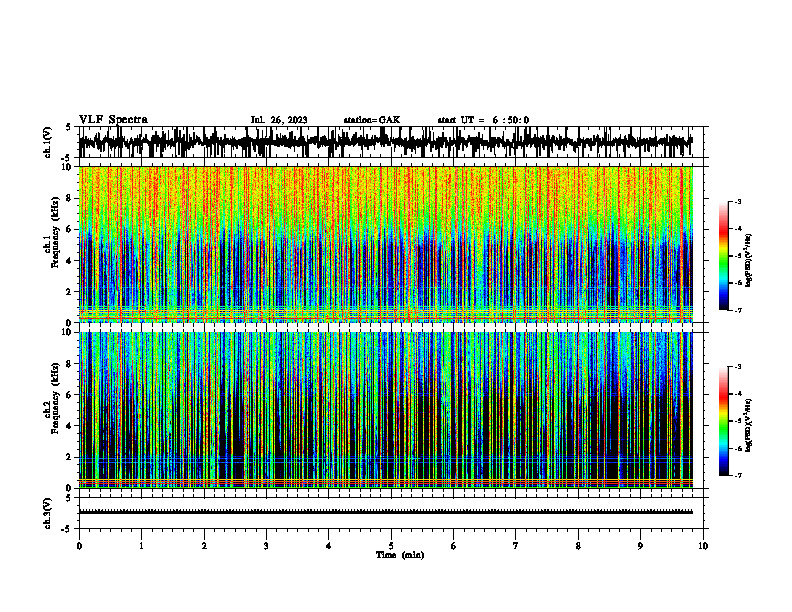Click the 2 minute tick label
The height and width of the screenshot is (612, 792).
click(204, 546)
